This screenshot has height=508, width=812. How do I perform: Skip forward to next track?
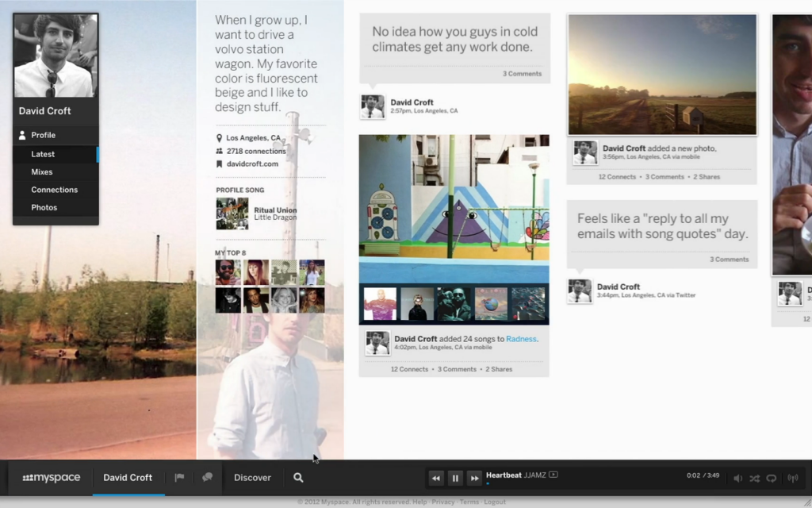474,478
